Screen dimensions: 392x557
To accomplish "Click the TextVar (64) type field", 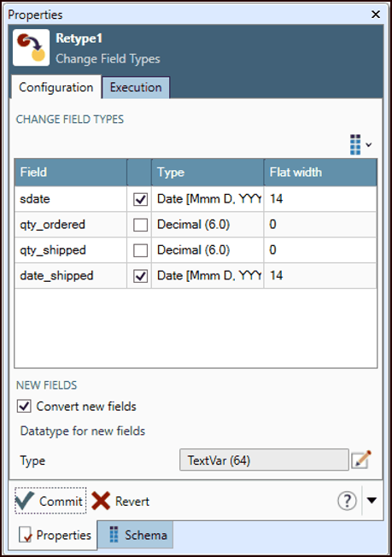I will tap(264, 460).
